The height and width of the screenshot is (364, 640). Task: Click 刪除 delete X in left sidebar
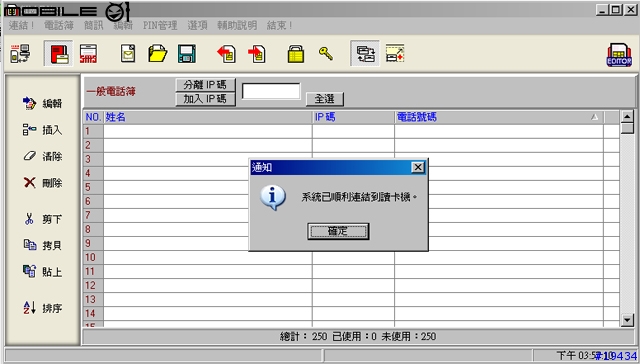[42, 182]
